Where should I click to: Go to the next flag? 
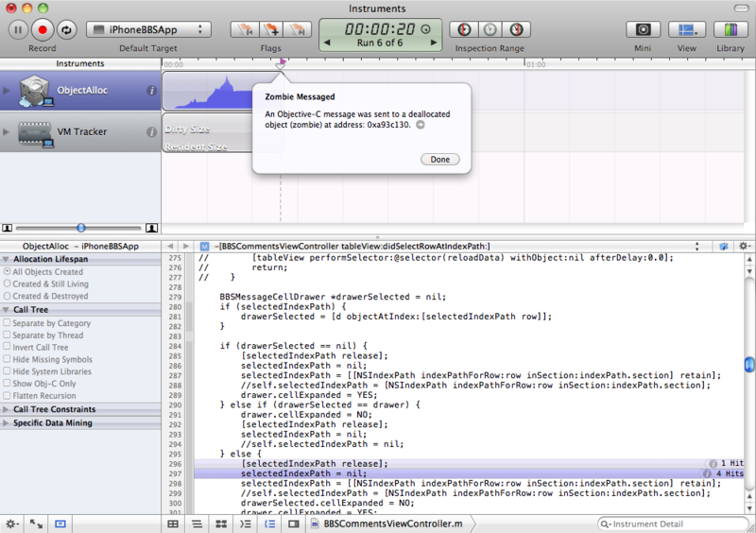pos(297,29)
